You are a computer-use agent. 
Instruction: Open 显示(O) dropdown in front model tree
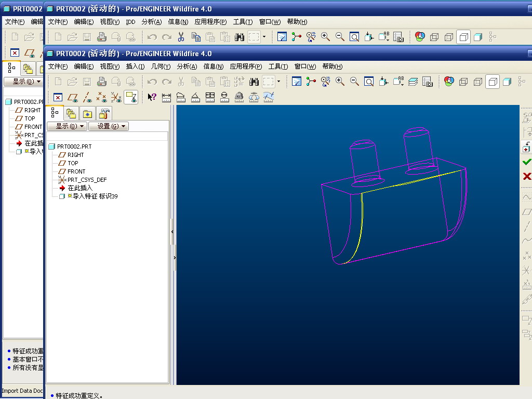pos(67,126)
